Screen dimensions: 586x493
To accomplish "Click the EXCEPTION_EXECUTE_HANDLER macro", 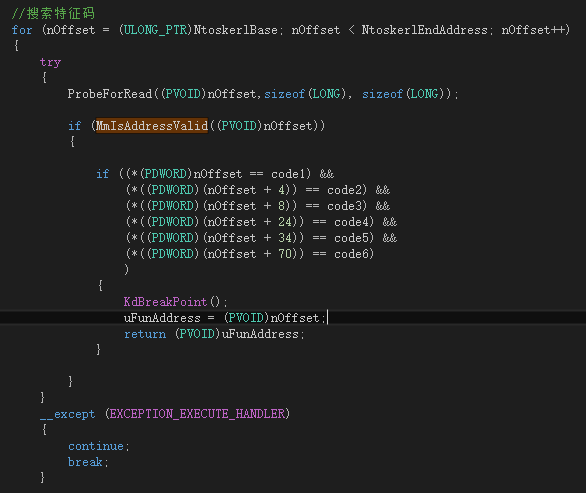I will coord(197,414).
